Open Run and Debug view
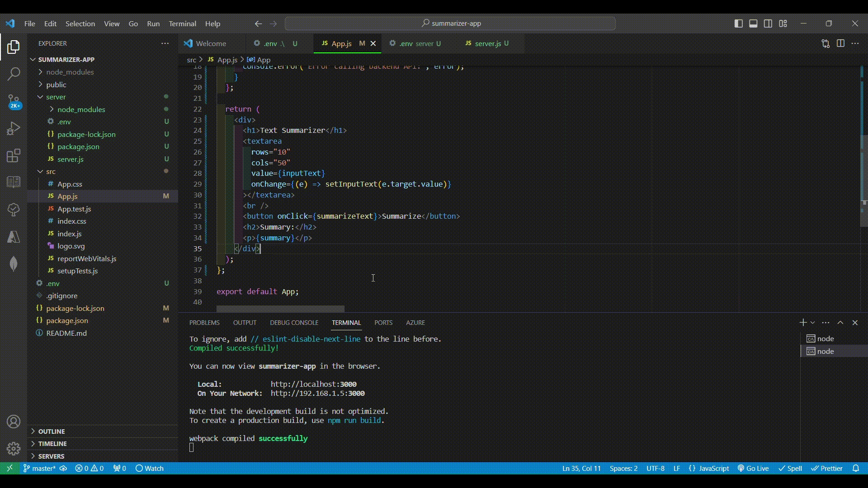 [x=14, y=129]
